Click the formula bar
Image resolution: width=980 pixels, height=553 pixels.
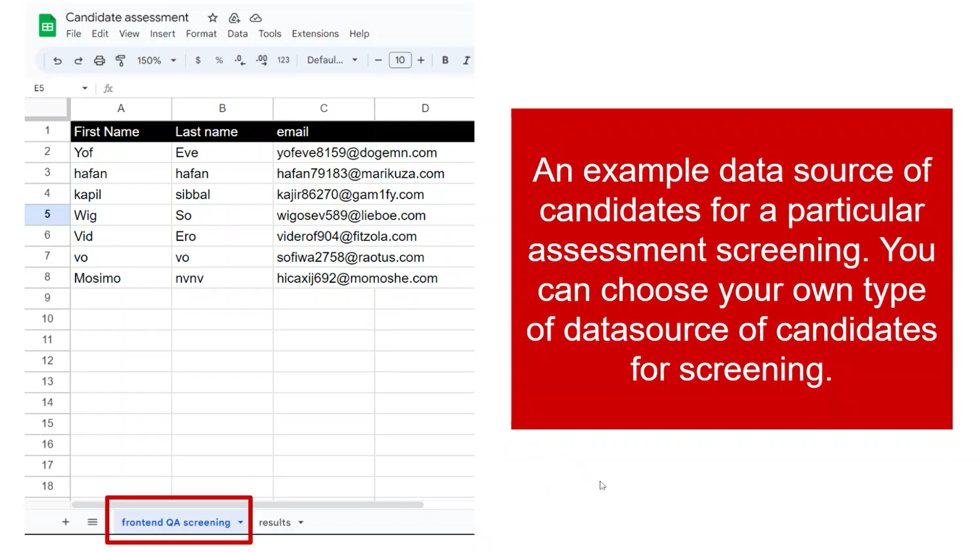pyautogui.click(x=295, y=88)
